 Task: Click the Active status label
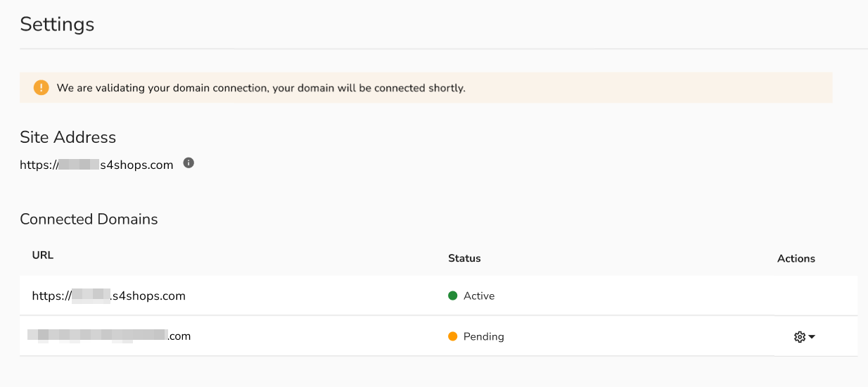pyautogui.click(x=479, y=296)
